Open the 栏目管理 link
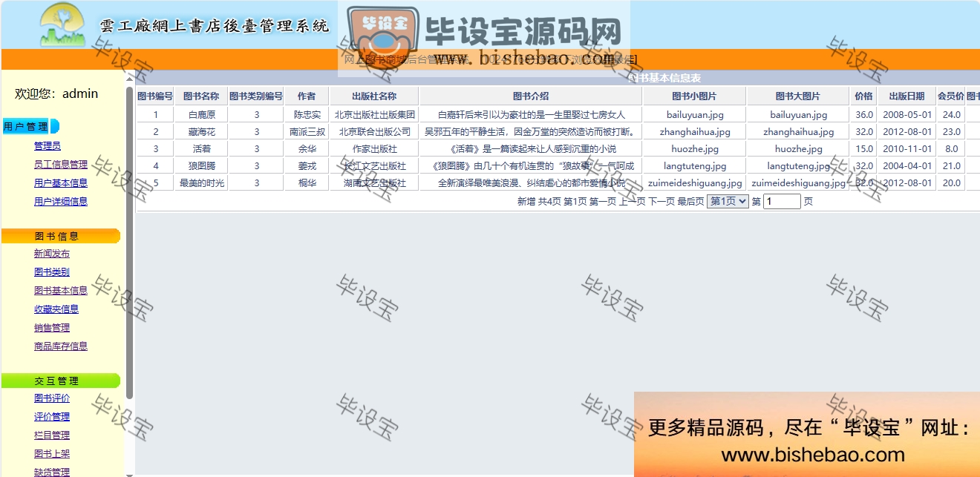This screenshot has width=980, height=477. point(52,435)
